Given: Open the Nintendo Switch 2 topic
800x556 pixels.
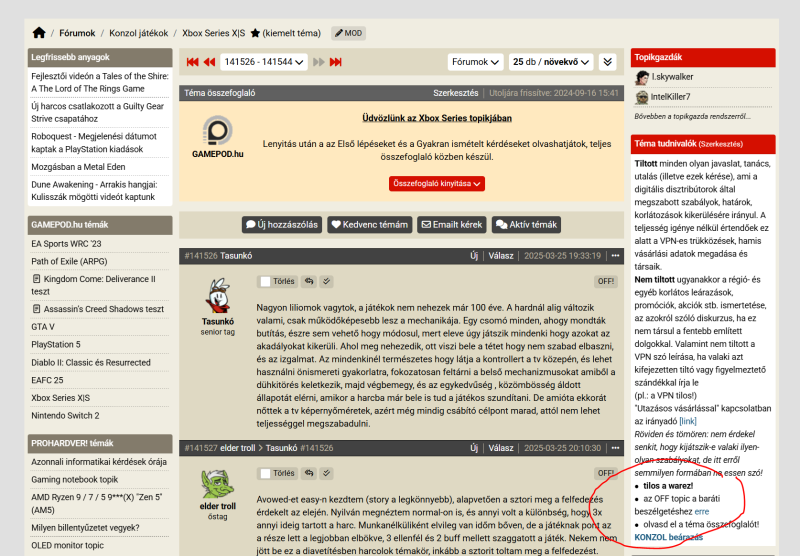Looking at the screenshot, I should [65, 416].
